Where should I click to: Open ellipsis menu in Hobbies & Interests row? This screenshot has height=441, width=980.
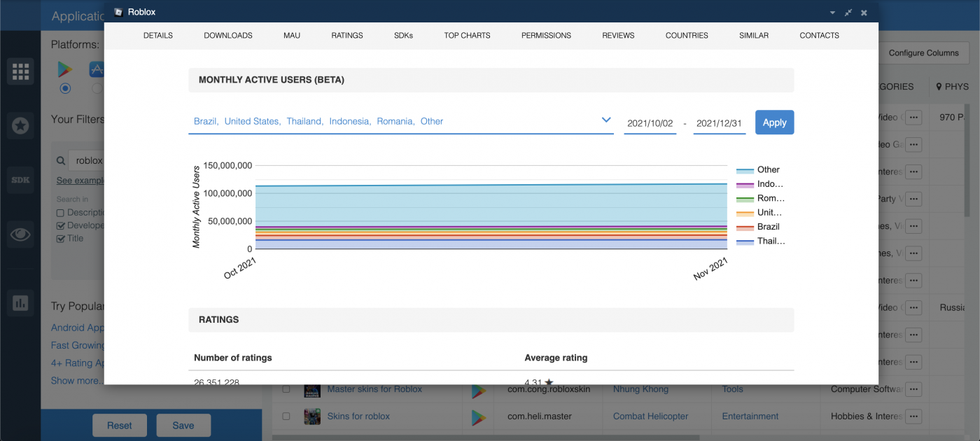pos(913,416)
